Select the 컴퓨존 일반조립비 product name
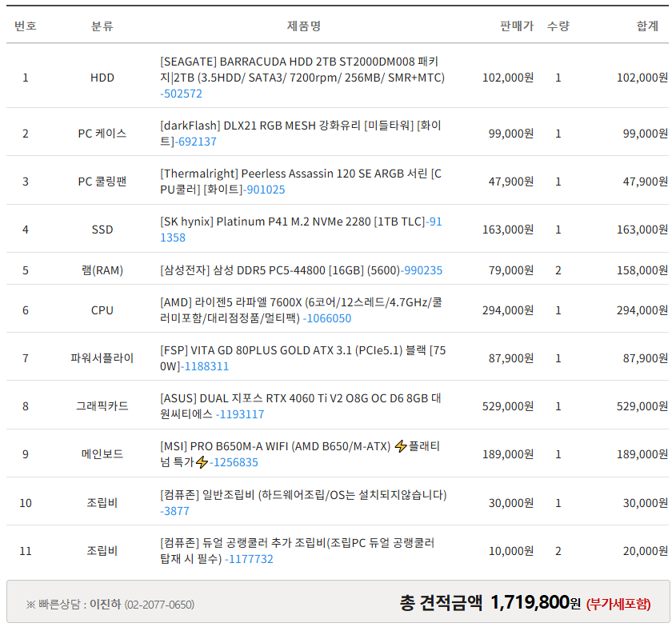 click(x=303, y=495)
